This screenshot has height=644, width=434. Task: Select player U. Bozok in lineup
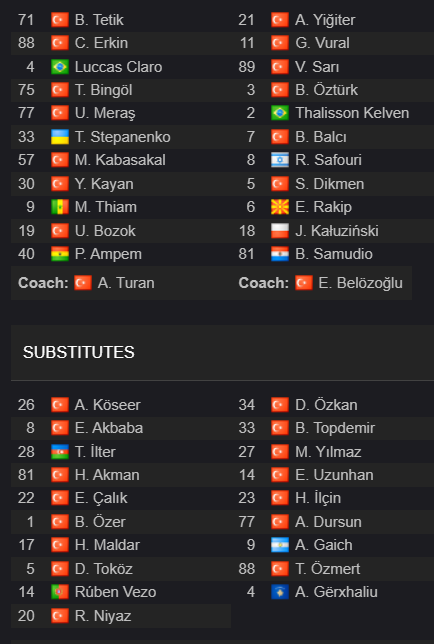point(105,231)
